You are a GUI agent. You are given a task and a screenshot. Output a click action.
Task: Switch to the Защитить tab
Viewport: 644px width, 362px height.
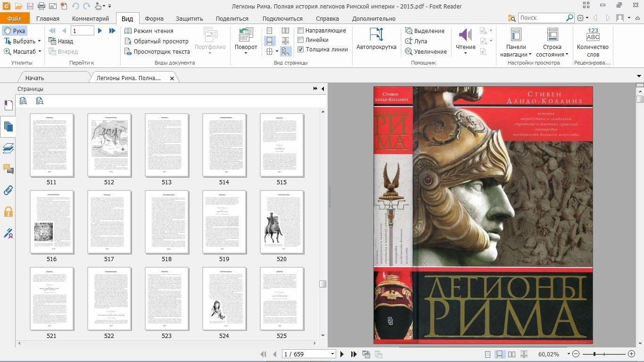click(x=189, y=19)
